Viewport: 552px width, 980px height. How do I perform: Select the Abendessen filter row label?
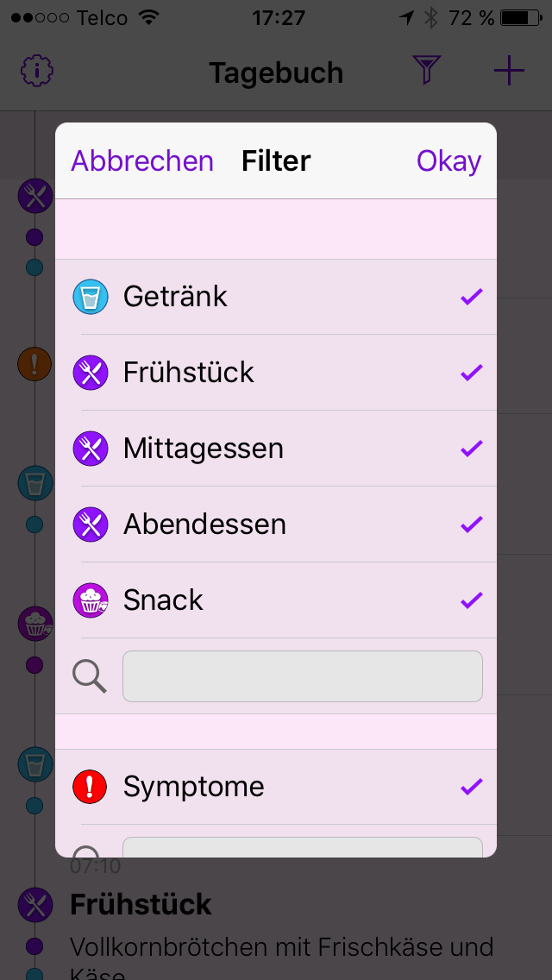pos(204,525)
